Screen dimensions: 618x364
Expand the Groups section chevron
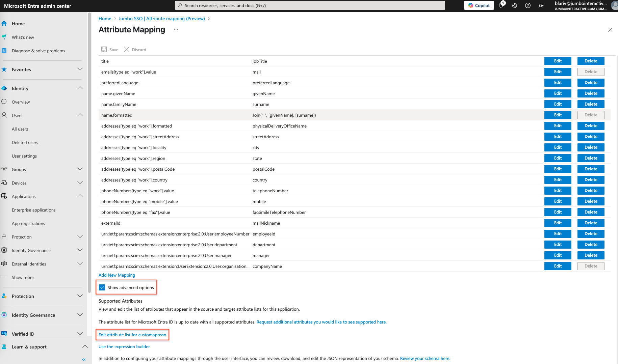[x=80, y=169]
